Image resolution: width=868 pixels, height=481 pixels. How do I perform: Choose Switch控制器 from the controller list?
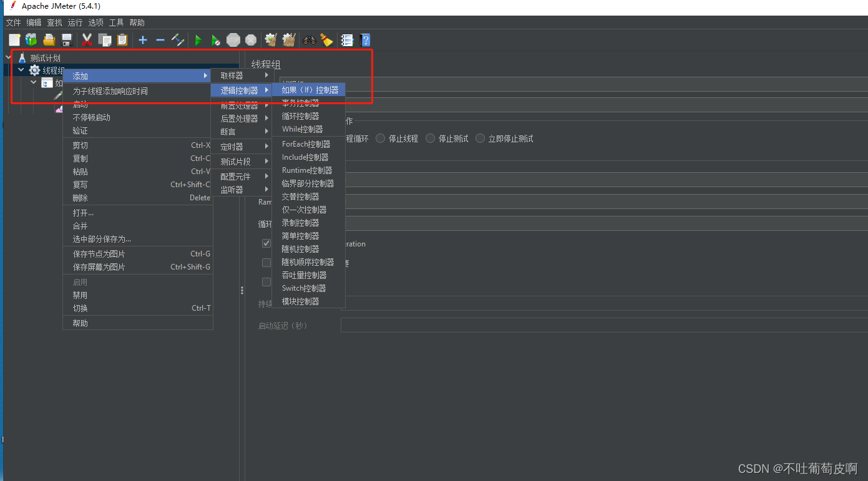[309, 288]
